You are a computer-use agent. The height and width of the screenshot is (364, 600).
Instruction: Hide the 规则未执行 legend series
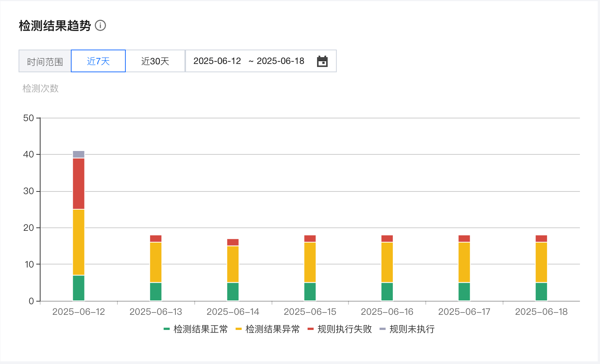pyautogui.click(x=412, y=329)
